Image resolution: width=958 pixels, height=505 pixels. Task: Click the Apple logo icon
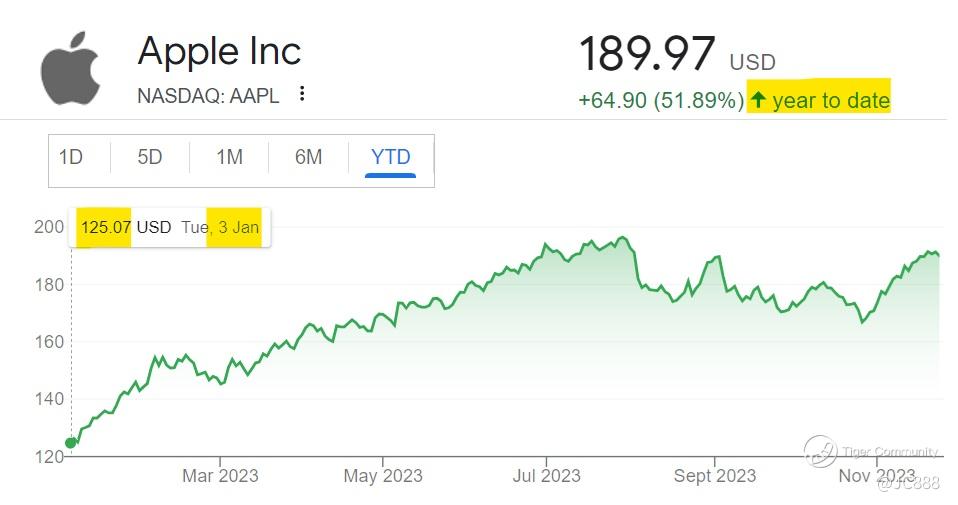click(x=71, y=67)
